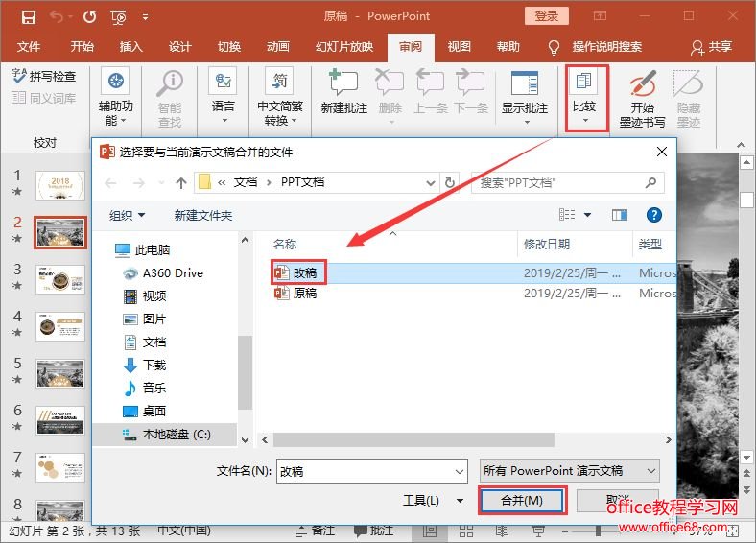The width and height of the screenshot is (756, 543).
Task: Switch to the 开始 ribbon tab
Action: pos(82,47)
